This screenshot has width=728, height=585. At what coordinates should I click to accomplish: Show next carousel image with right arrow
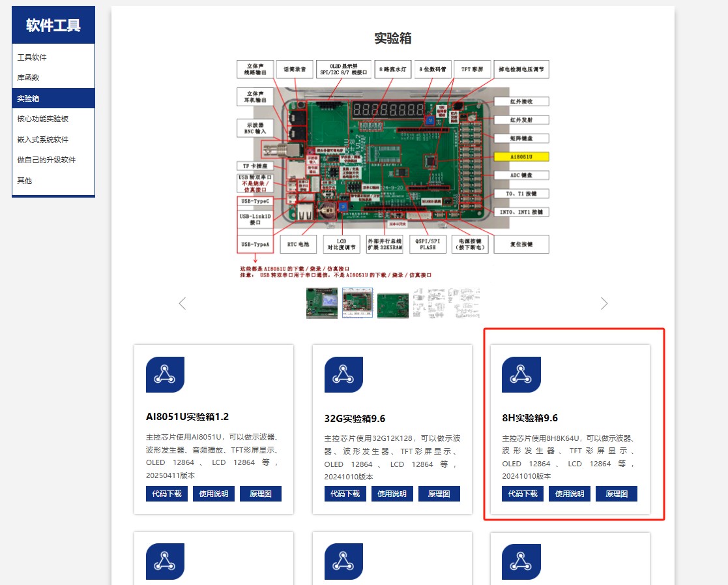(x=604, y=303)
